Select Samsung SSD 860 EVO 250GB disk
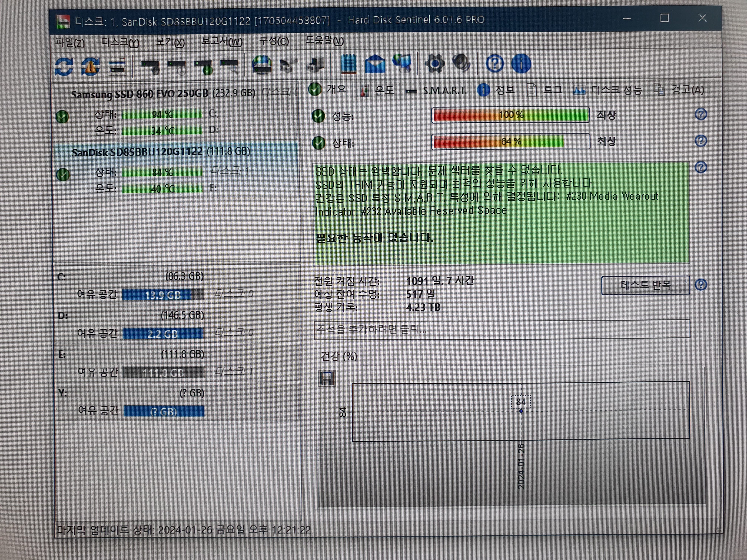Image resolution: width=747 pixels, height=560 pixels. pyautogui.click(x=176, y=112)
